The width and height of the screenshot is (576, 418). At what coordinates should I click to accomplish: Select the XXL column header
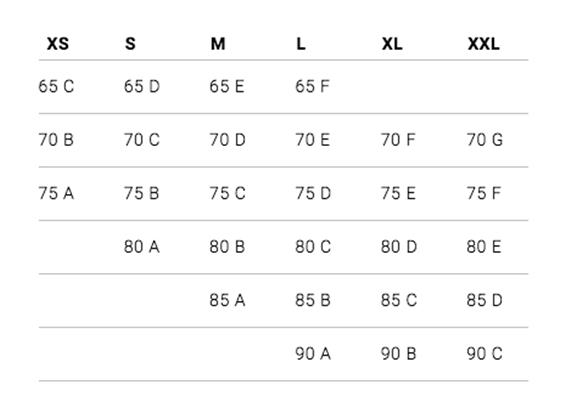(483, 44)
